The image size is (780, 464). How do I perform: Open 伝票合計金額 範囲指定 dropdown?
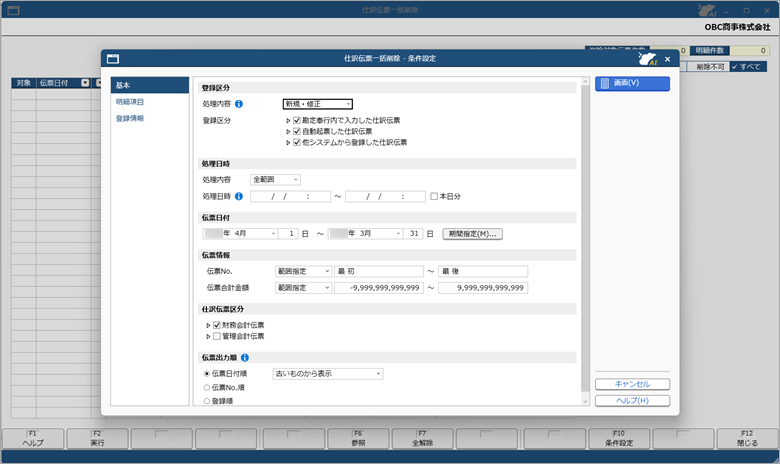(x=303, y=287)
